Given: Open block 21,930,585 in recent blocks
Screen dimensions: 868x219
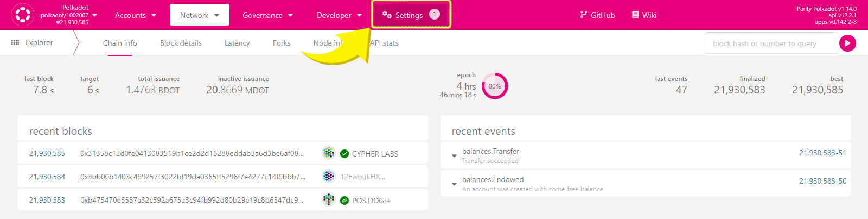Looking at the screenshot, I should 47,153.
